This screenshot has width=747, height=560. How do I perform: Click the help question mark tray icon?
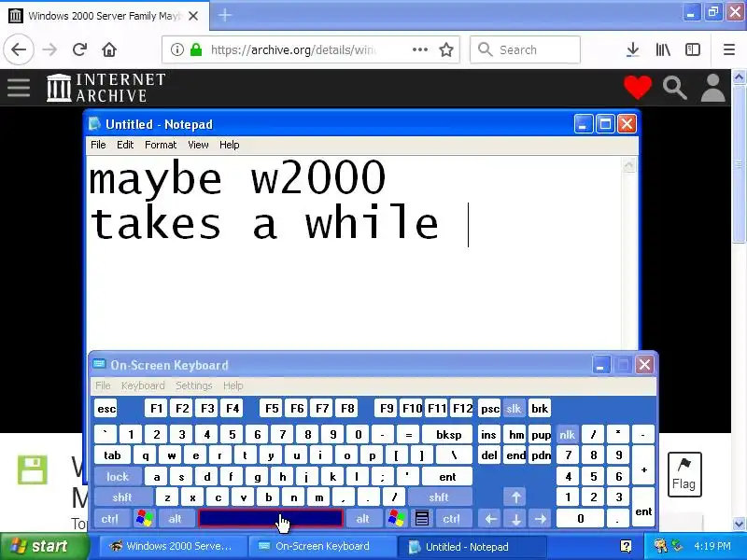(x=625, y=547)
